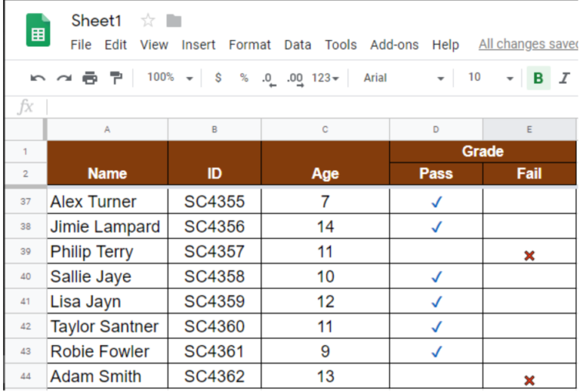Click the Redo arrow
This screenshot has width=580, height=392.
(x=64, y=78)
